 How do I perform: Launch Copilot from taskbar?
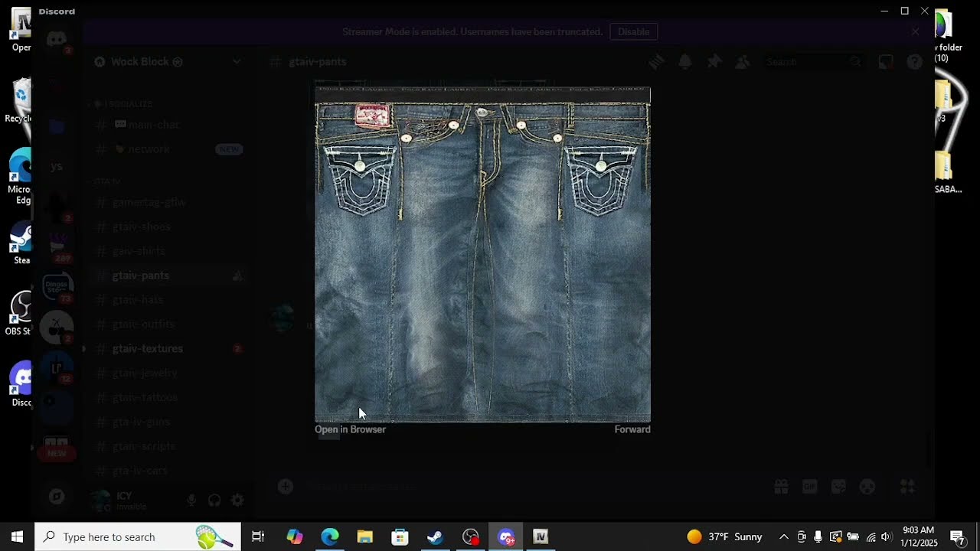(295, 536)
